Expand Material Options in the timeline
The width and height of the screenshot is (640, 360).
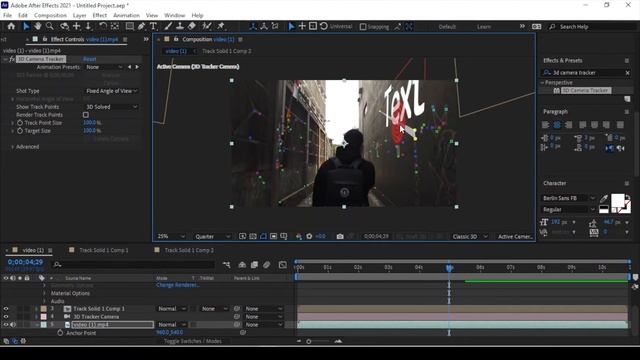tap(44, 293)
